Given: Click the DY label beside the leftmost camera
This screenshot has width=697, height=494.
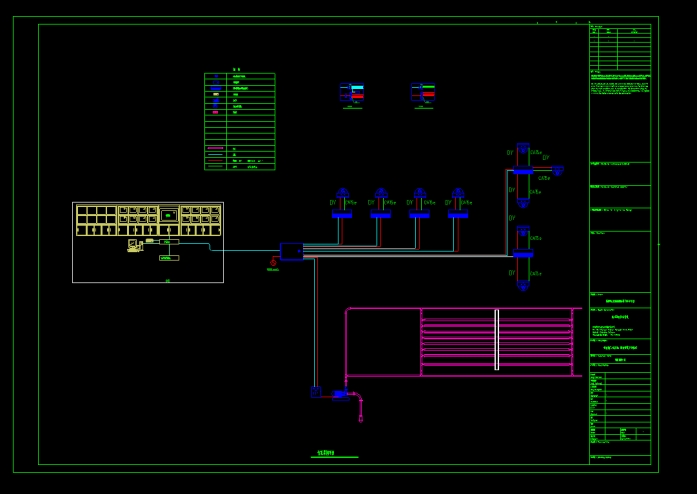Looking at the screenshot, I should click(333, 203).
